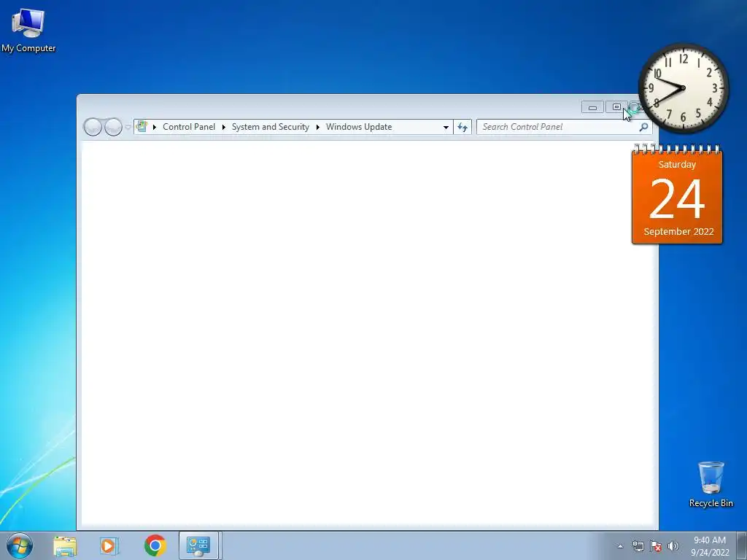The height and width of the screenshot is (560, 747).
Task: Select the Control Panel taskbar button
Action: pyautogui.click(x=198, y=545)
